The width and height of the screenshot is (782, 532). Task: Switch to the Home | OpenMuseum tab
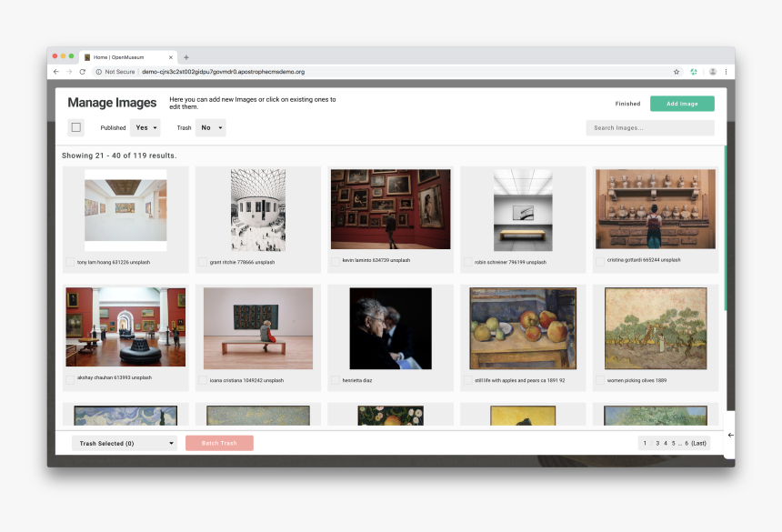click(128, 57)
